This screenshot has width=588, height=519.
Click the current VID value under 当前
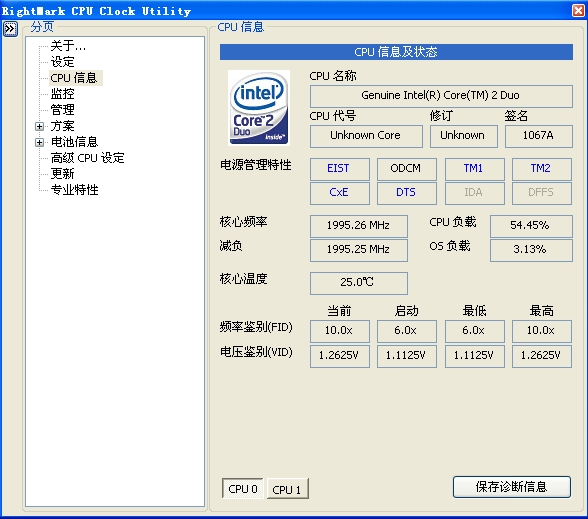(x=339, y=356)
